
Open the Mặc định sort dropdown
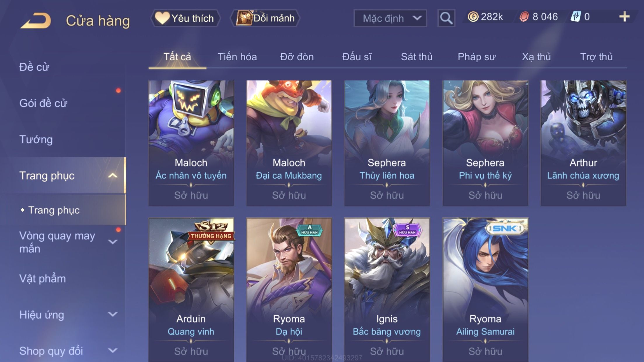click(390, 18)
